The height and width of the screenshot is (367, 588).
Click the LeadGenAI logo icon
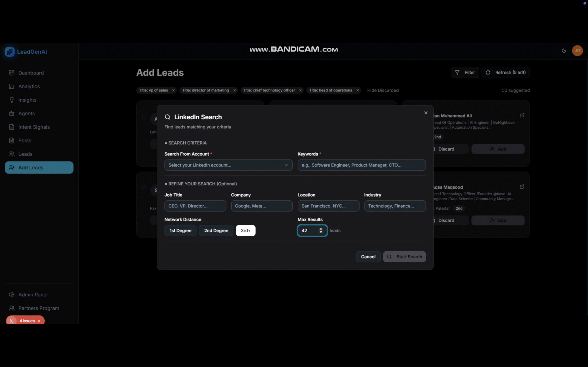10,52
